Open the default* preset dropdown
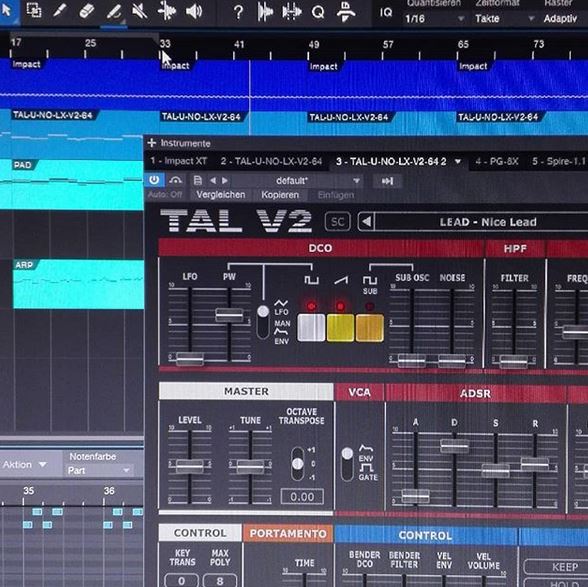The width and height of the screenshot is (588, 587). [296, 181]
